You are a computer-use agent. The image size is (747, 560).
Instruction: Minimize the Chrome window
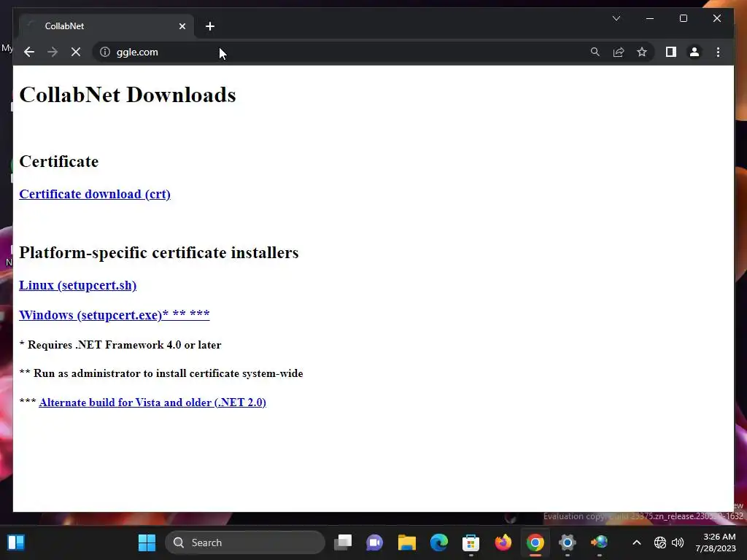[x=650, y=18]
